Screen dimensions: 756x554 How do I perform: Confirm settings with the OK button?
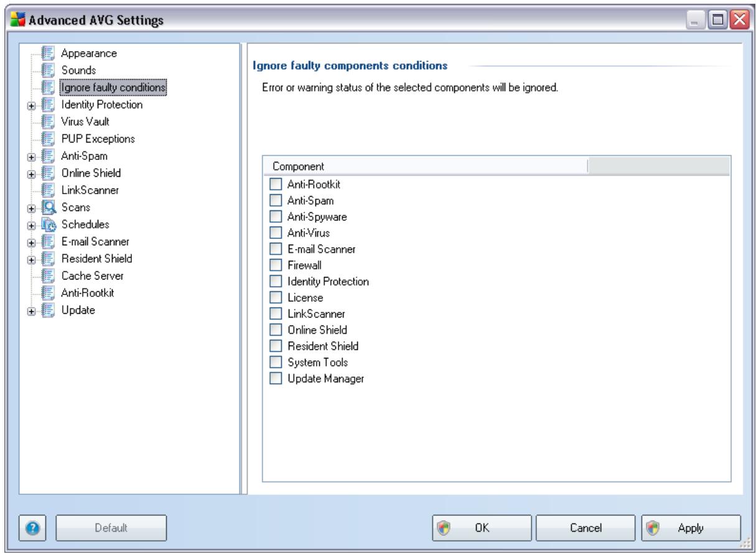pyautogui.click(x=481, y=527)
